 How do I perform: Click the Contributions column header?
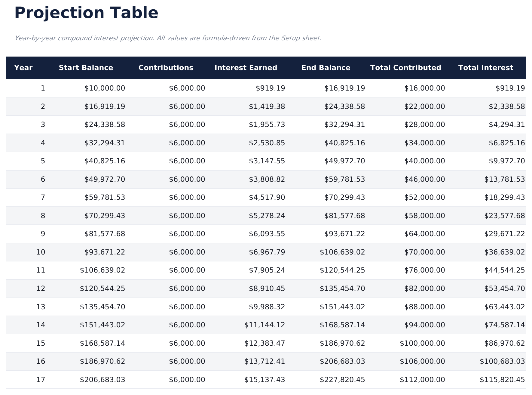click(x=166, y=68)
